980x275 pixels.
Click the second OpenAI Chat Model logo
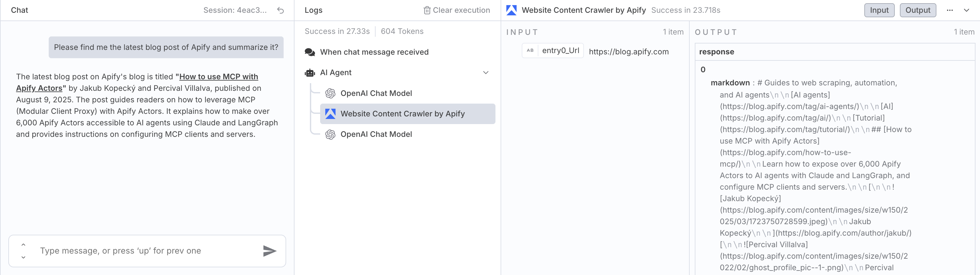[x=330, y=134]
